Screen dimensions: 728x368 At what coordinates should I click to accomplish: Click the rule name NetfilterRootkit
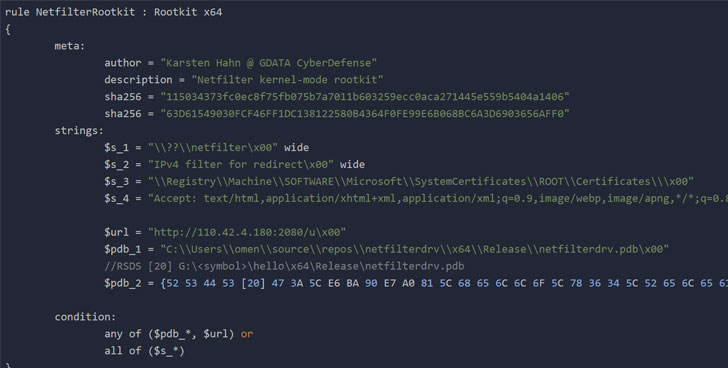coord(85,12)
